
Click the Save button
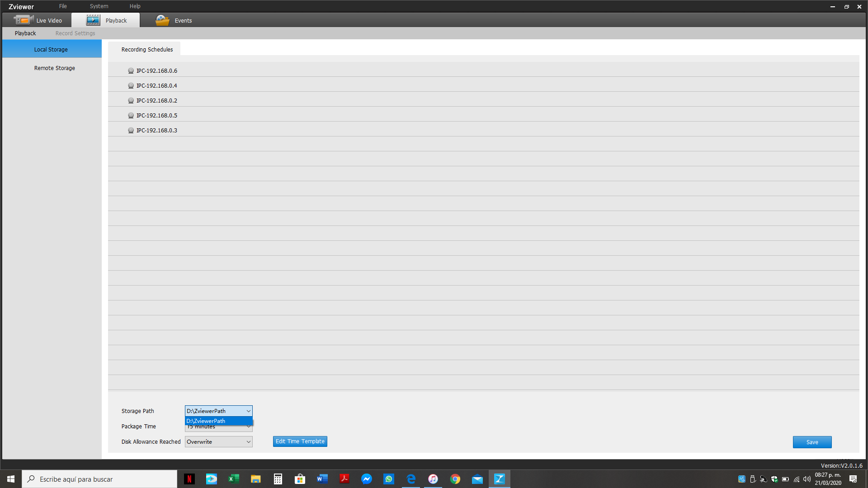[x=812, y=442]
